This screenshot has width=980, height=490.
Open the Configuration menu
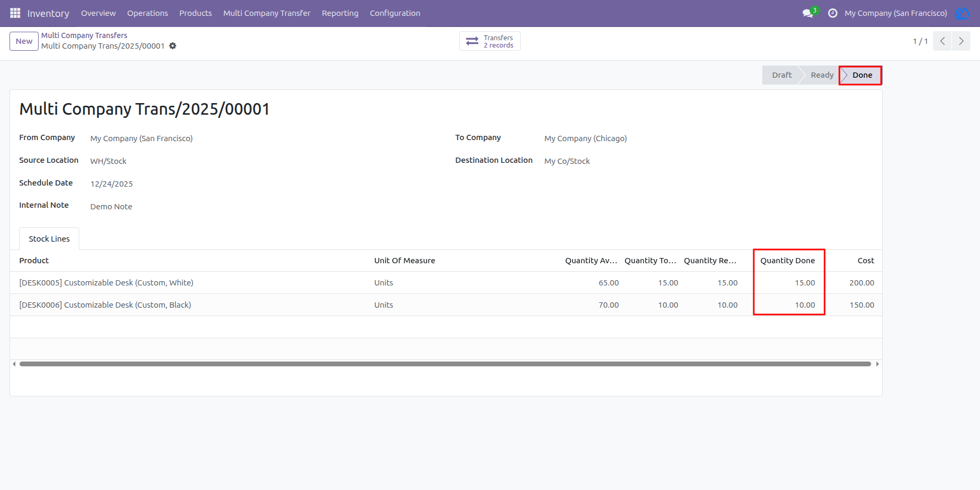point(395,13)
